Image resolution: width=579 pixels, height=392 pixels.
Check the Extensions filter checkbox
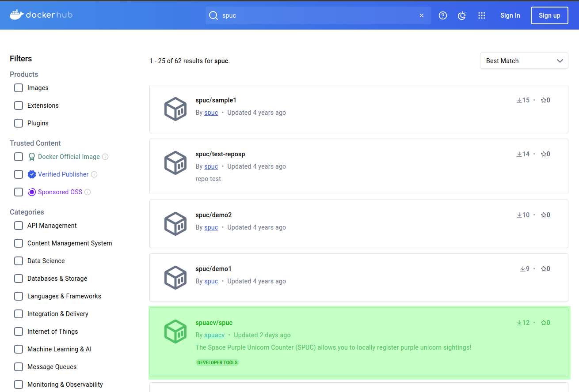[x=19, y=106]
